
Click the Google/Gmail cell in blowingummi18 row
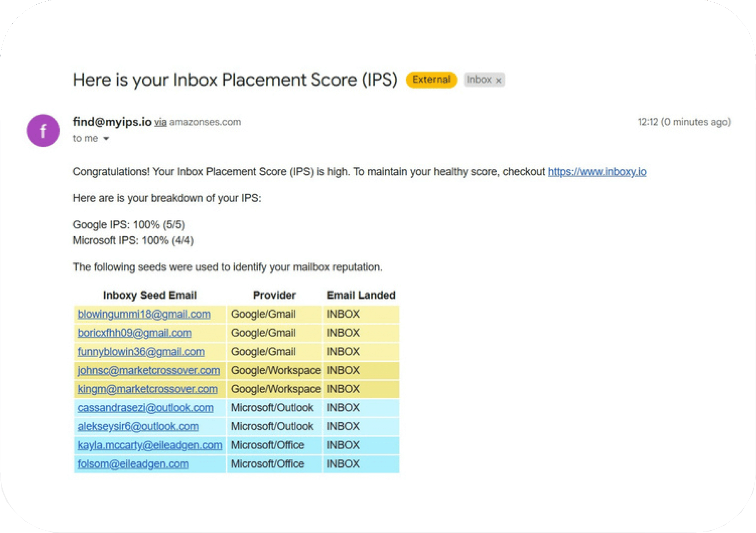(274, 314)
